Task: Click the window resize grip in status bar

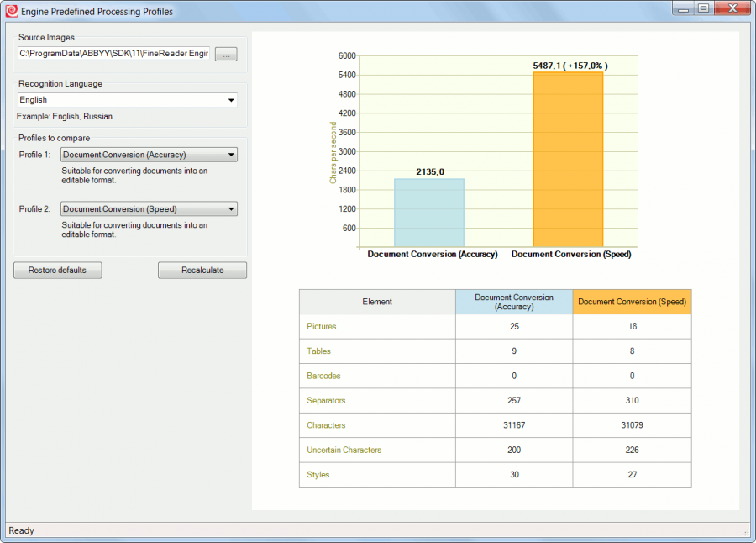Action: pos(745,531)
